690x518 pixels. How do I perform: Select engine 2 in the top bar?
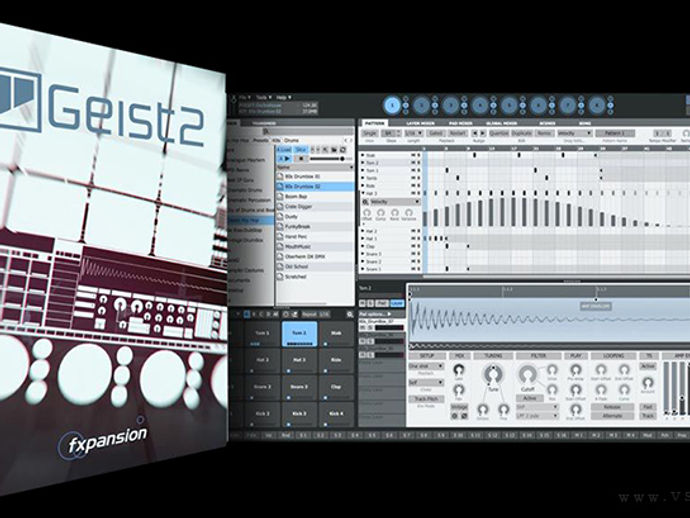coord(421,106)
